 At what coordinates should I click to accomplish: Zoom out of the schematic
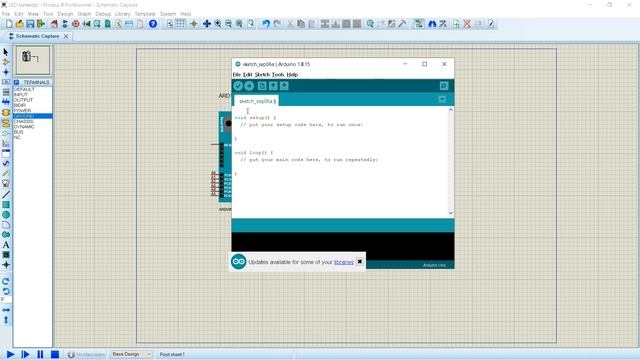229,24
